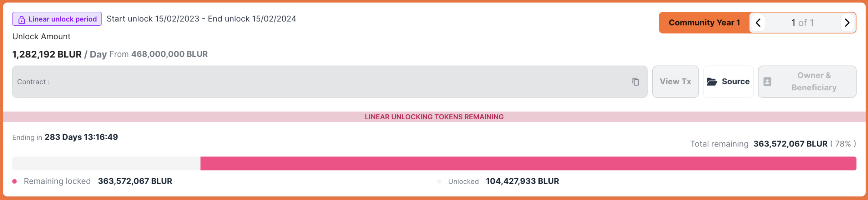The height and width of the screenshot is (200, 868).
Task: Click the 1 of 1 page indicator
Action: (802, 23)
